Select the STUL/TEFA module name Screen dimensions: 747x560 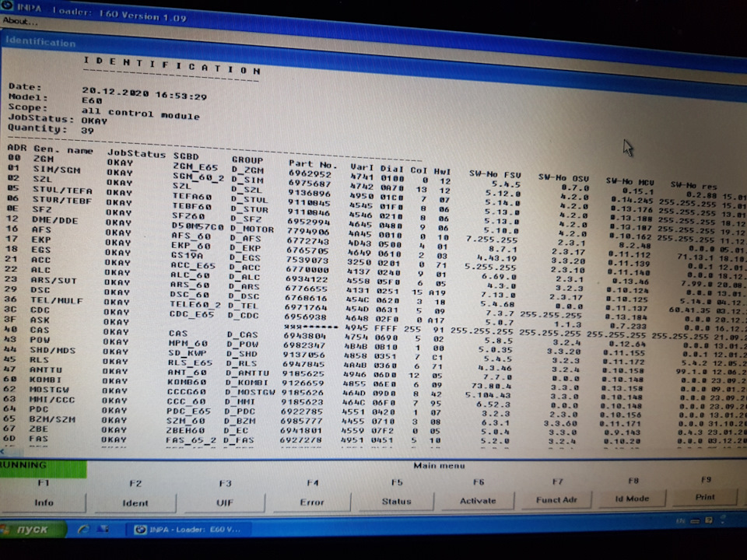62,191
